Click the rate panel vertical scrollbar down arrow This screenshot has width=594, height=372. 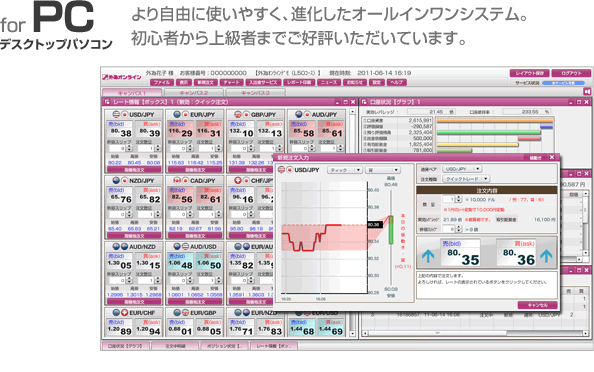point(352,334)
